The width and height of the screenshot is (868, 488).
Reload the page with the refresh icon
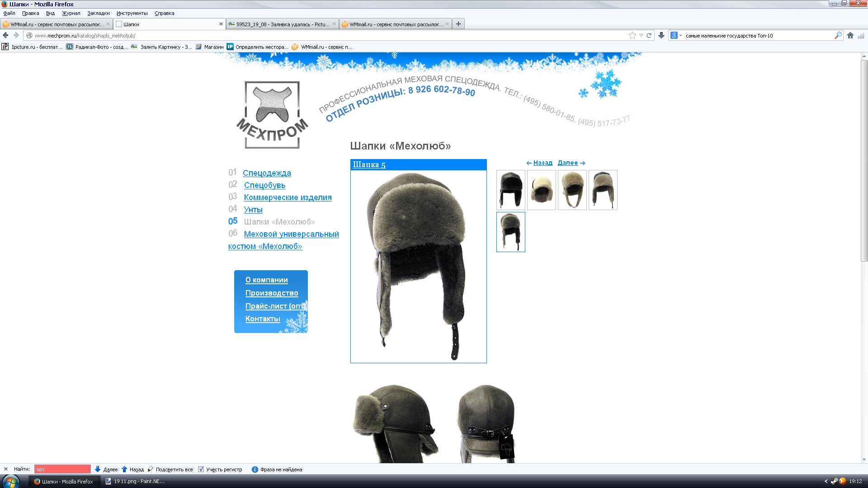point(649,35)
